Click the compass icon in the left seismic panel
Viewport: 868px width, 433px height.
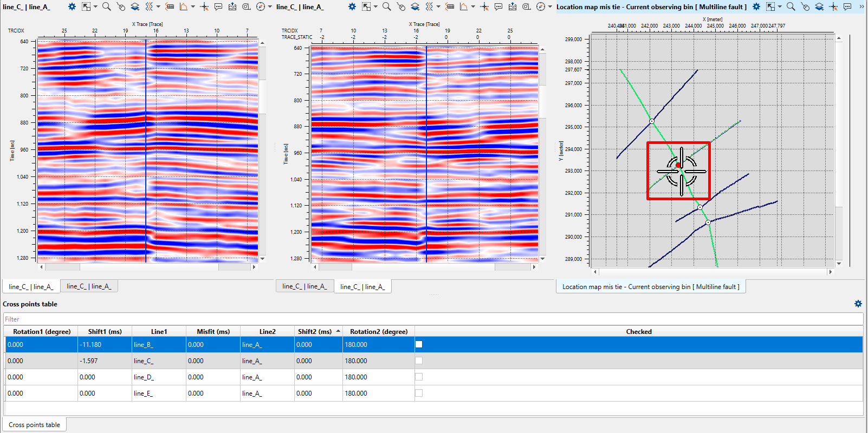coord(261,6)
